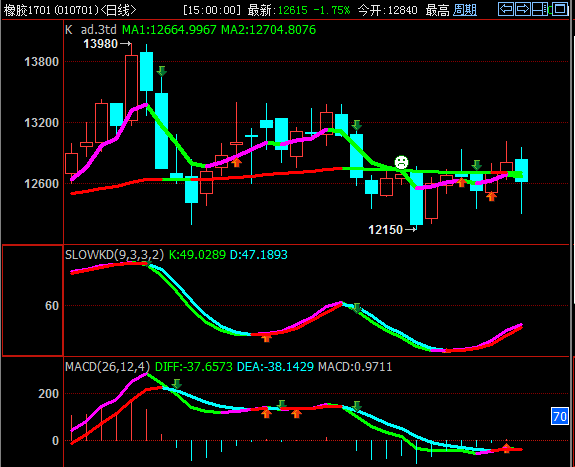Click the MA1 value label
The width and height of the screenshot is (575, 467).
coord(169,30)
